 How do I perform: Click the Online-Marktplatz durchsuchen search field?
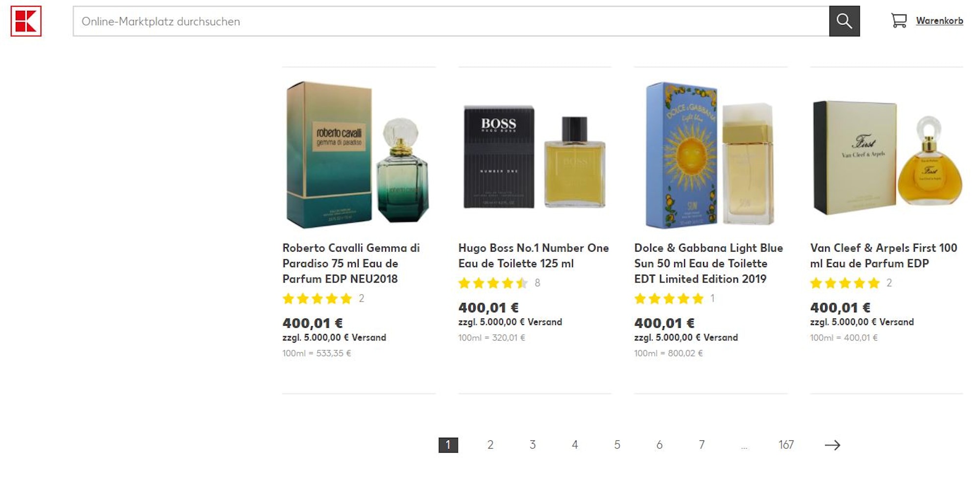click(441, 21)
